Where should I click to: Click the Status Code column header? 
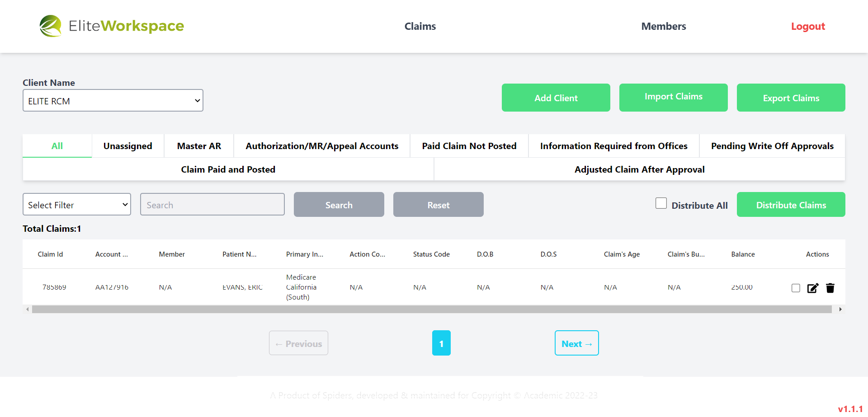tap(431, 254)
